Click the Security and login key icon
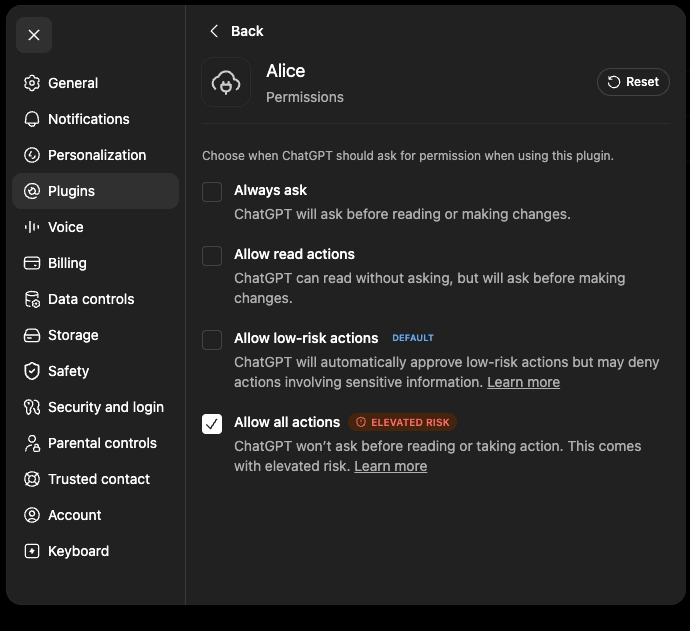This screenshot has width=690, height=631. click(32, 407)
